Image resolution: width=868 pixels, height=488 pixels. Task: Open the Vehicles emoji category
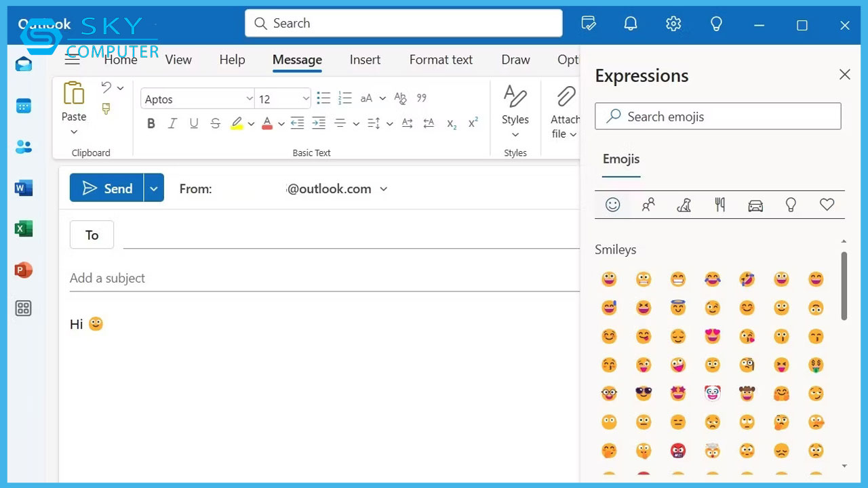(755, 204)
